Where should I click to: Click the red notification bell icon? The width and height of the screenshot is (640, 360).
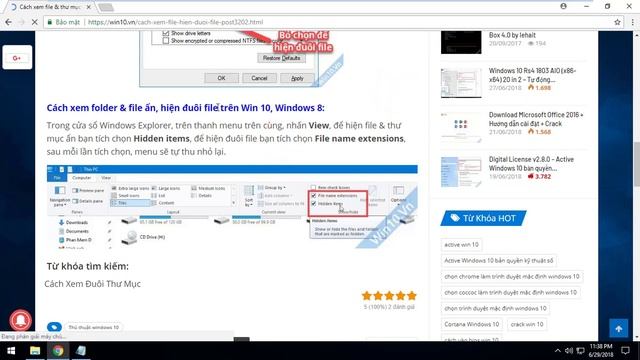pyautogui.click(x=20, y=320)
